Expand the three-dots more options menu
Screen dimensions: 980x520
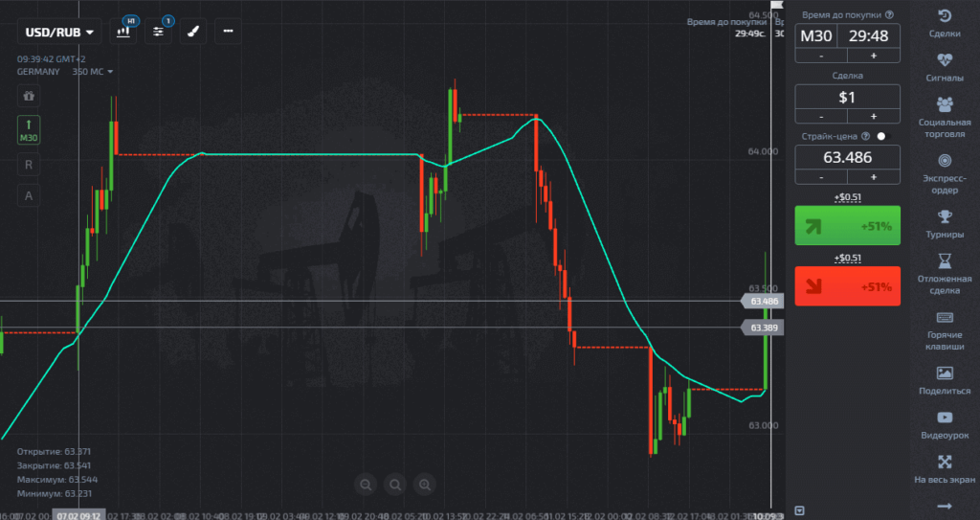tap(228, 32)
